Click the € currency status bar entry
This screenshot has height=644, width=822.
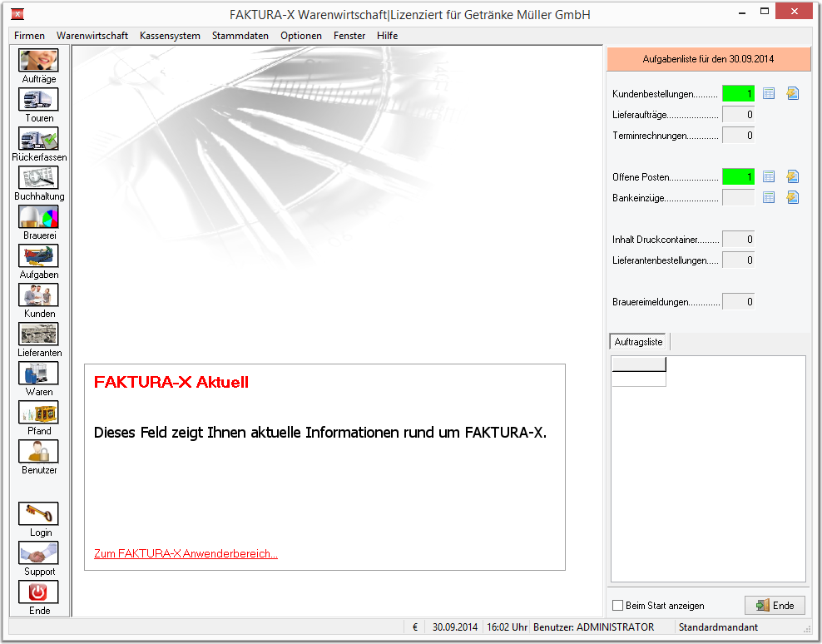415,627
